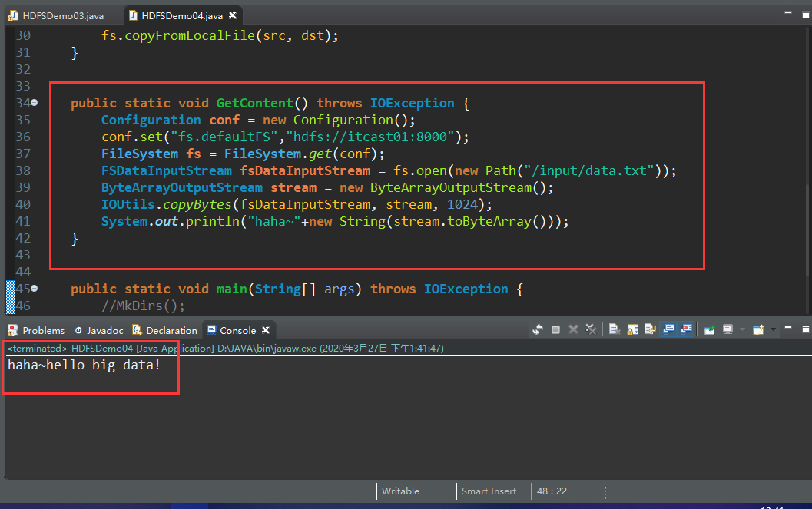Click line number 36 in the gutter
Image resolution: width=812 pixels, height=509 pixels.
click(23, 137)
